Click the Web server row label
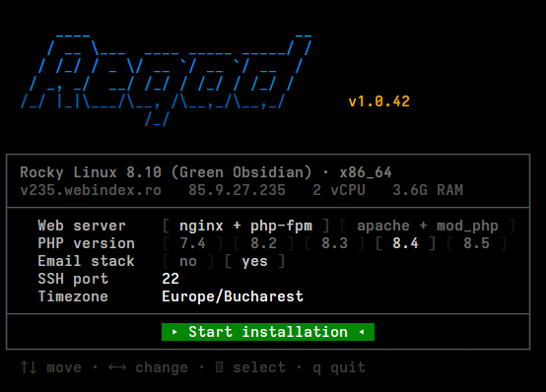 click(x=82, y=226)
